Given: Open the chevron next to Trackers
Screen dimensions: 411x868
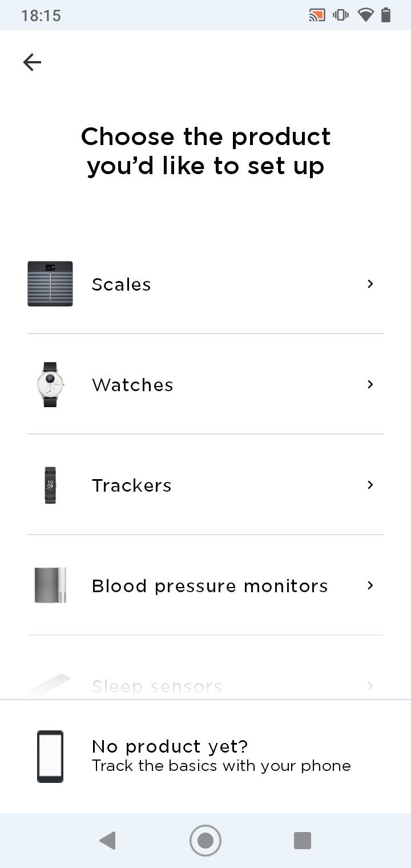Looking at the screenshot, I should coord(370,485).
